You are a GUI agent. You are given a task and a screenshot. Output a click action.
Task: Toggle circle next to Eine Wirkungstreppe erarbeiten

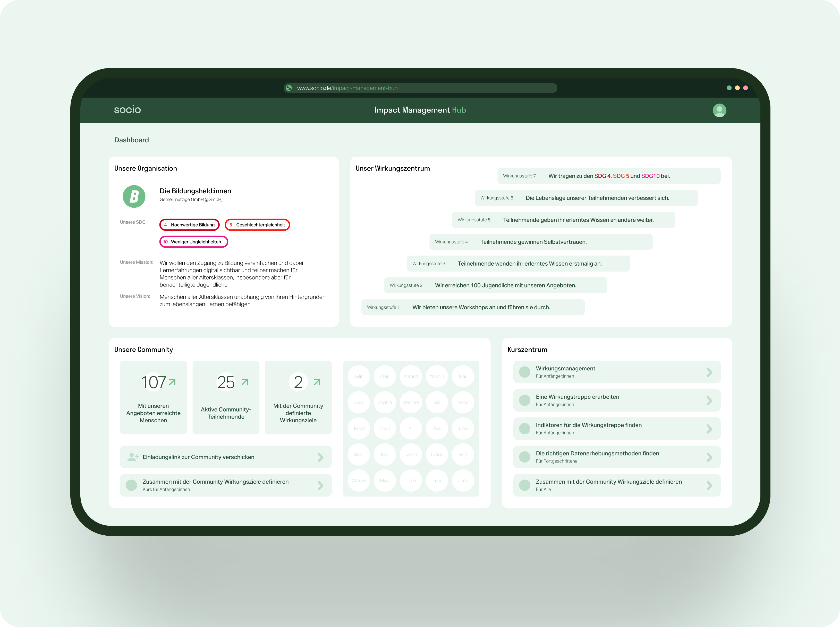click(524, 400)
